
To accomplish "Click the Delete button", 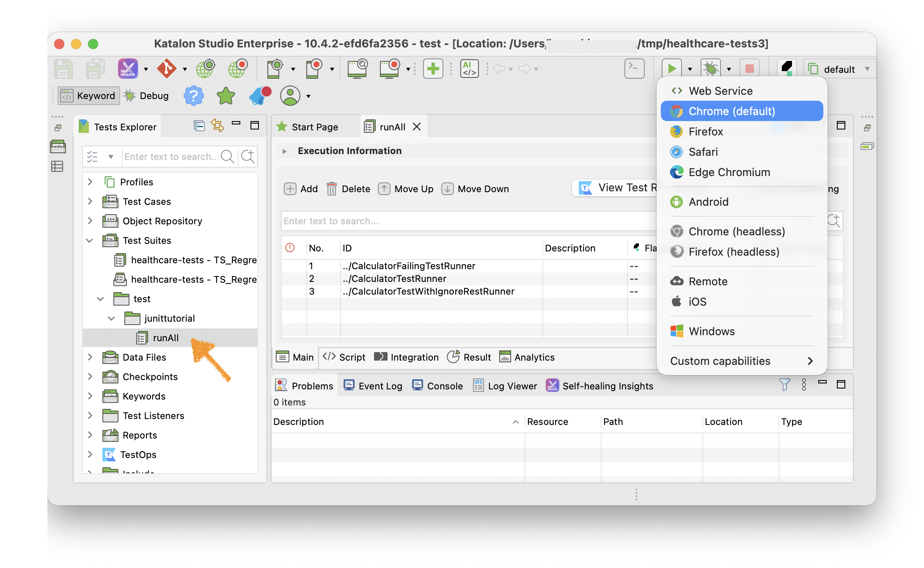I will point(349,189).
